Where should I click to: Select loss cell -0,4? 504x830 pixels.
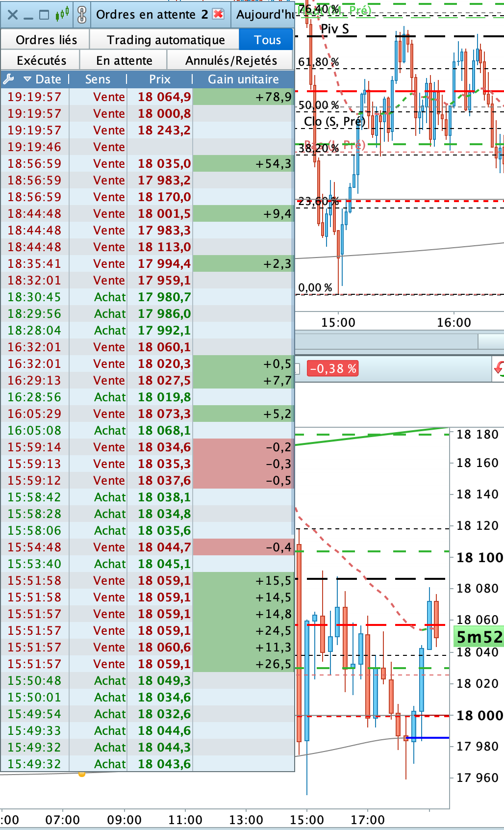(x=243, y=547)
